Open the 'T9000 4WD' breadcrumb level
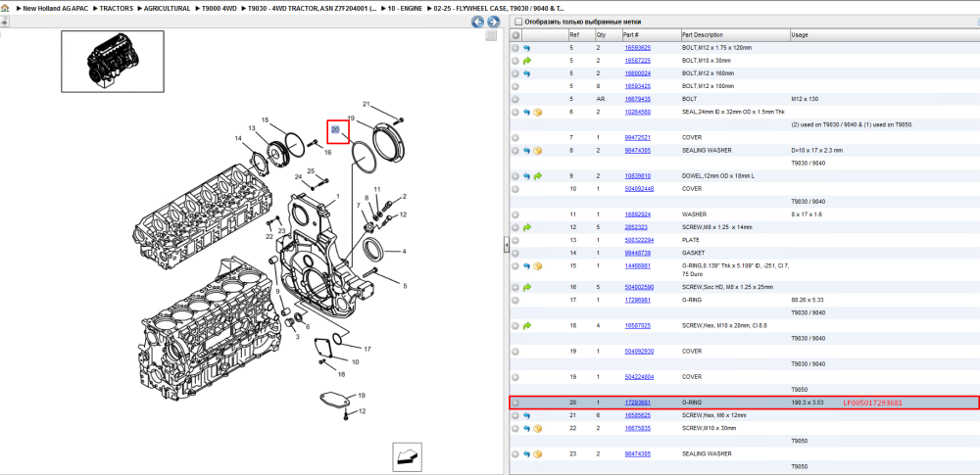This screenshot has width=980, height=475. click(x=220, y=8)
